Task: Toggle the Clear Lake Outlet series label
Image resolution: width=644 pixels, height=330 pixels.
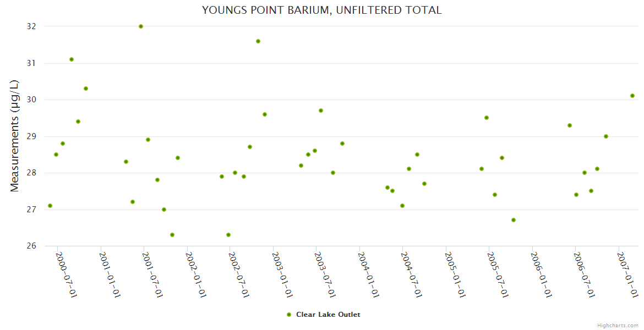Action: (328, 315)
